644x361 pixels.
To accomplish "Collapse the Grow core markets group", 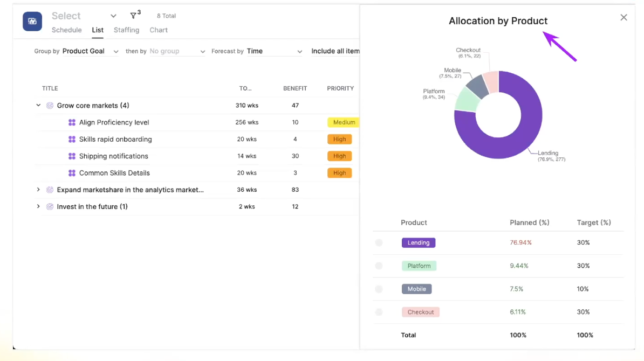I will pos(38,106).
